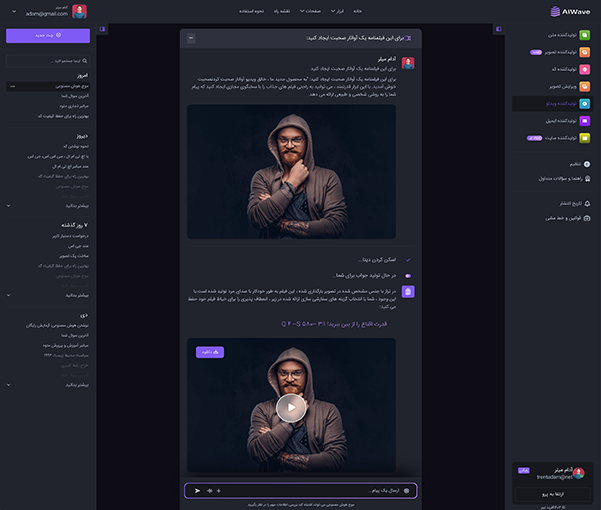601x510 pixels.
Task: Click the top-bar profile avatar picture
Action: [x=80, y=11]
